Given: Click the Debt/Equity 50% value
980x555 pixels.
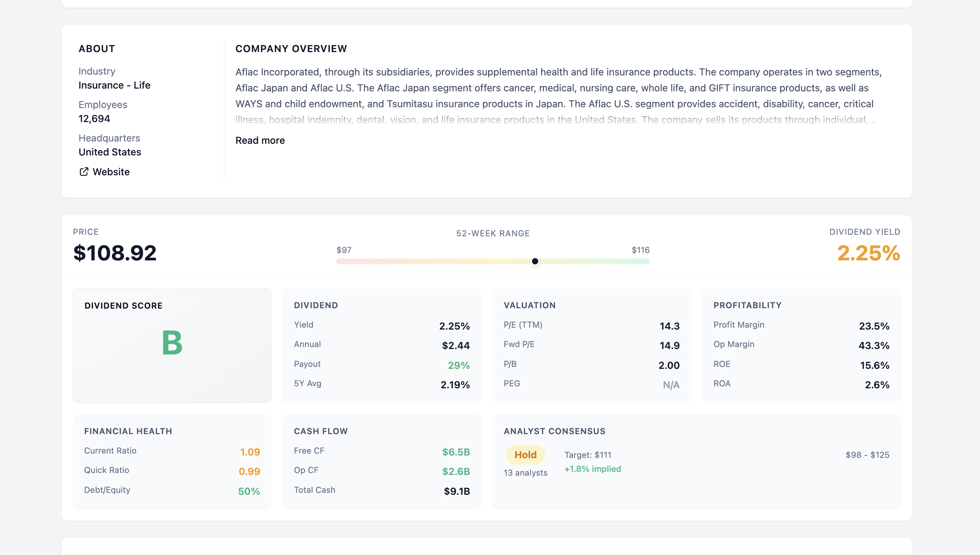Looking at the screenshot, I should click(249, 491).
